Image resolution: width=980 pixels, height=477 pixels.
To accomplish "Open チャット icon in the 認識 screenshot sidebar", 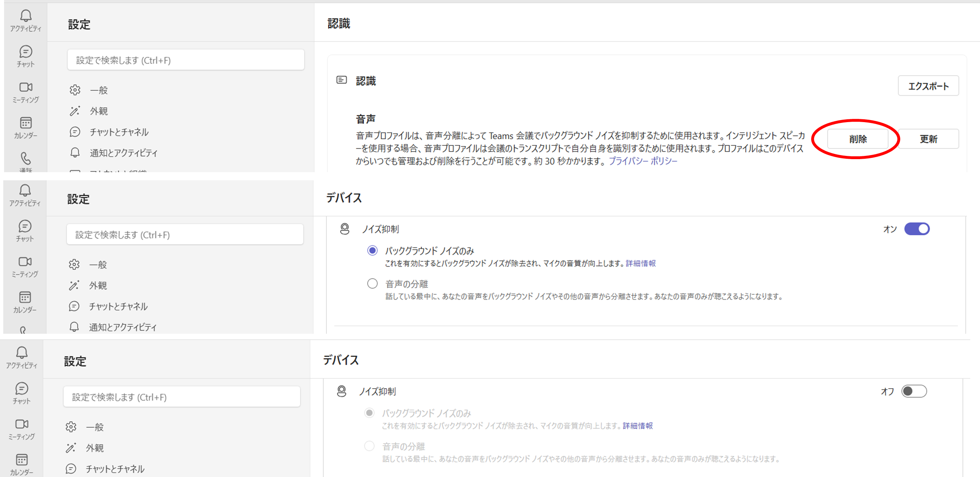I will coord(26,52).
